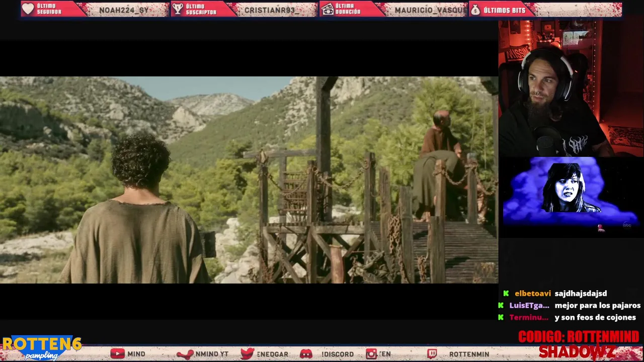Click the cash register icon for Última Donación
The width and height of the screenshot is (644, 362).
(328, 9)
